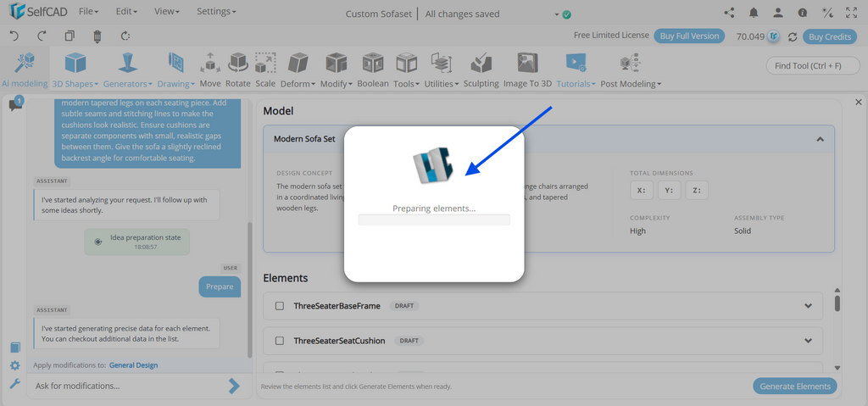The image size is (868, 406).
Task: Select the Rotate tool
Action: click(x=238, y=70)
